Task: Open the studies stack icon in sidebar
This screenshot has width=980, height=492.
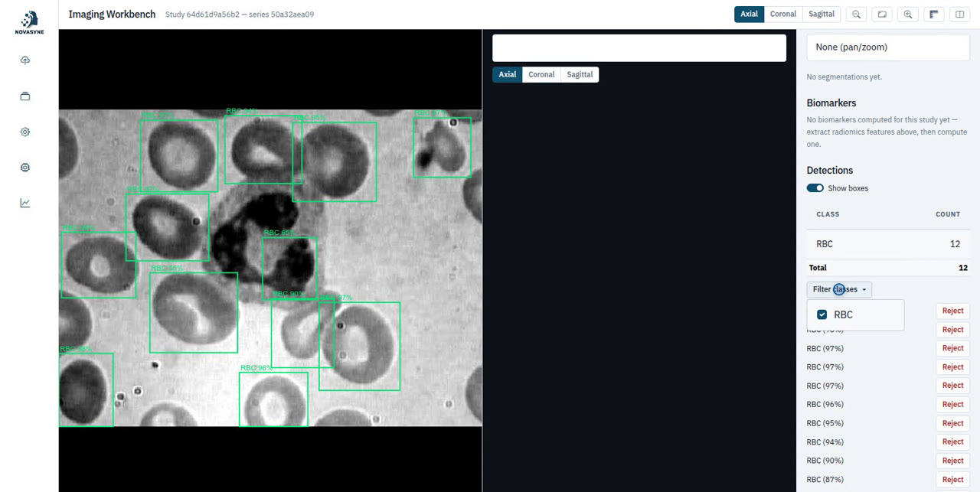Action: [x=25, y=96]
